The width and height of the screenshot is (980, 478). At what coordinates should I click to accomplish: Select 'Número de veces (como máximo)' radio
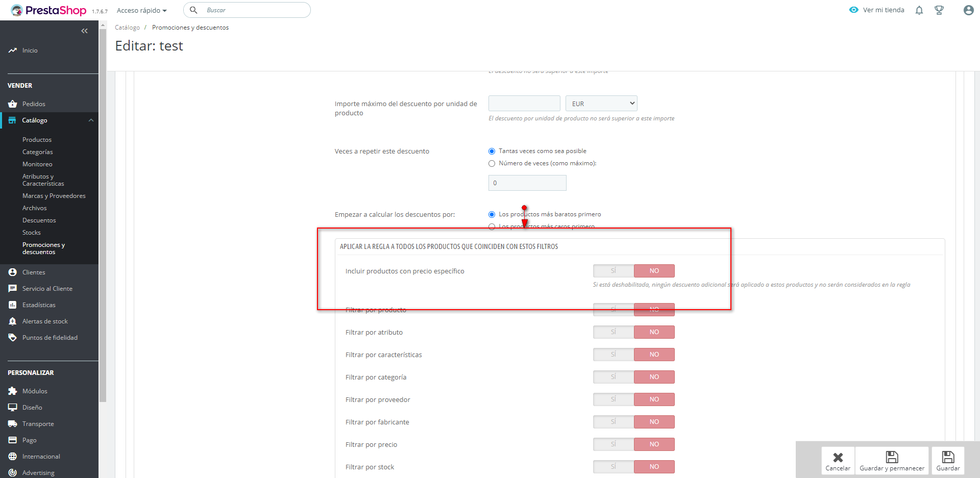point(492,164)
